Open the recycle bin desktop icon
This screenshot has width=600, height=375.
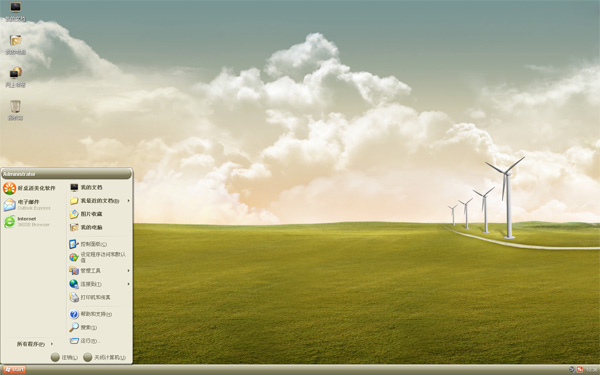(x=15, y=110)
